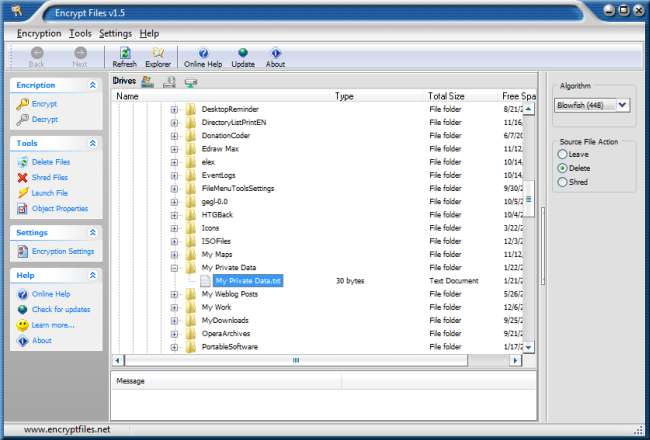Click the Encrypt key icon in sidebar
Screen dimensions: 650x440
[22, 104]
